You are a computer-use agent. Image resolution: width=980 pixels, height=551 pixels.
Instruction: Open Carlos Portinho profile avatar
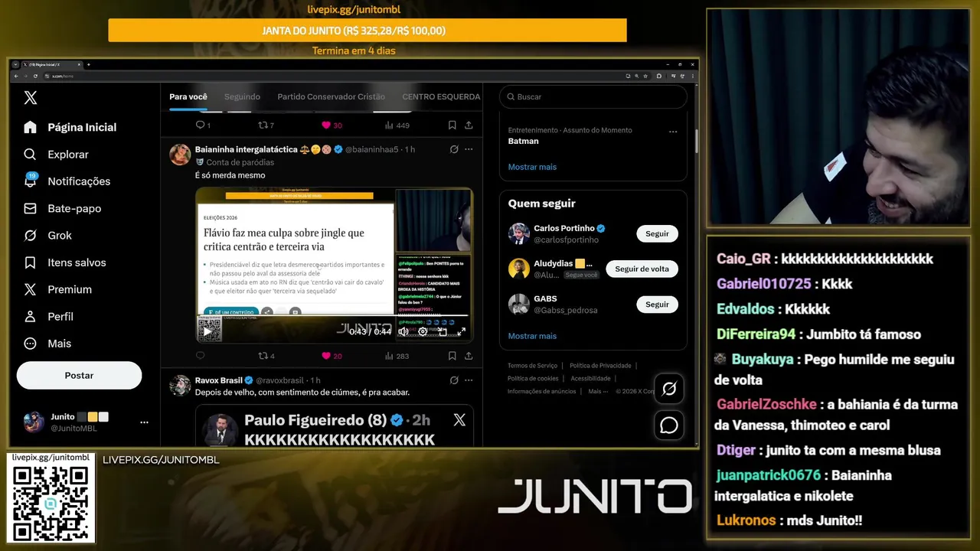(x=519, y=233)
